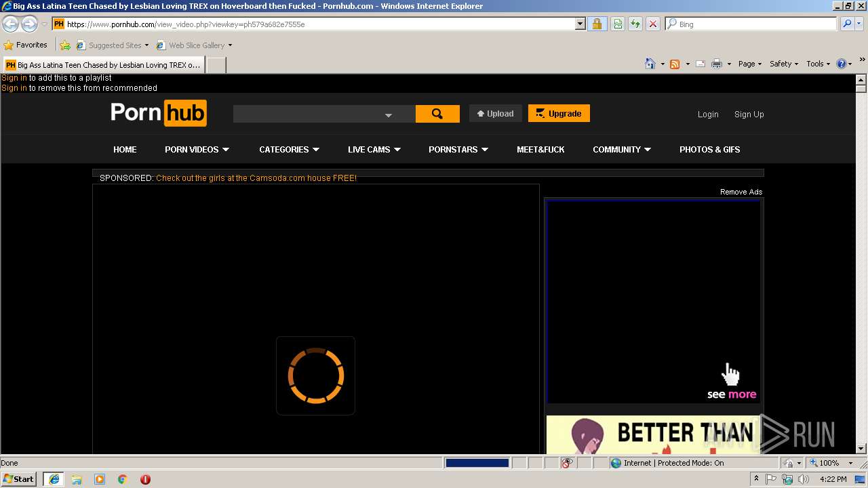Click the Compatibility View icon
This screenshot has height=488, width=868.
tap(618, 24)
